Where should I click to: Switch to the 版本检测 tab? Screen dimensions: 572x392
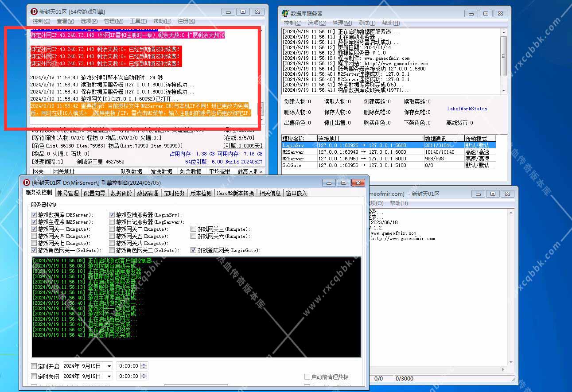pyautogui.click(x=201, y=193)
